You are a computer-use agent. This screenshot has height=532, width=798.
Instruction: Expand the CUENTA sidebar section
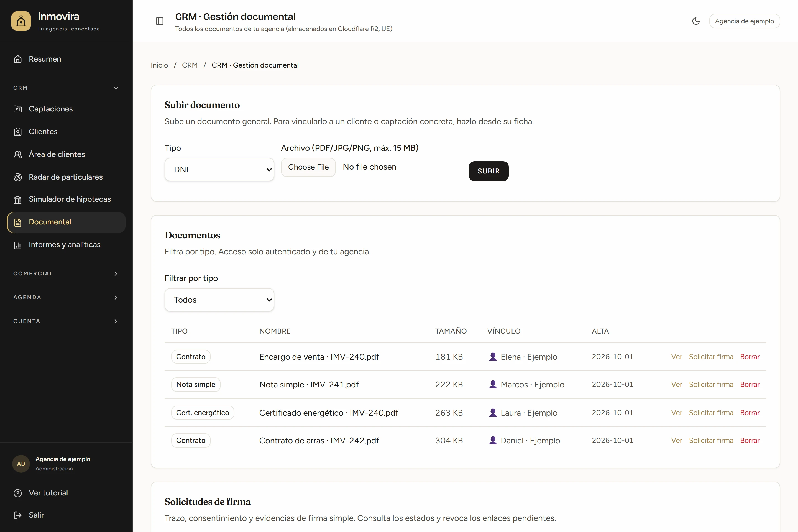[x=66, y=321]
